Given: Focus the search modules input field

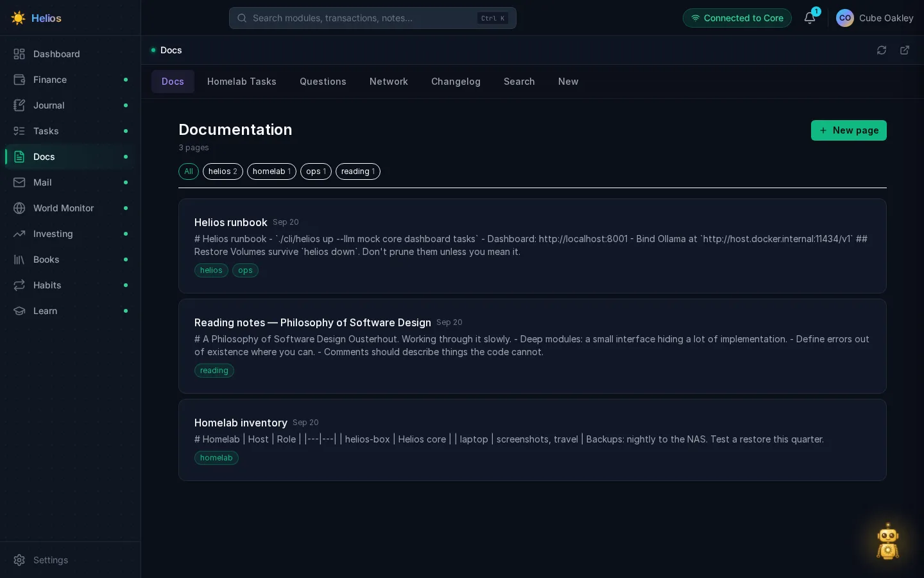Looking at the screenshot, I should (x=373, y=18).
